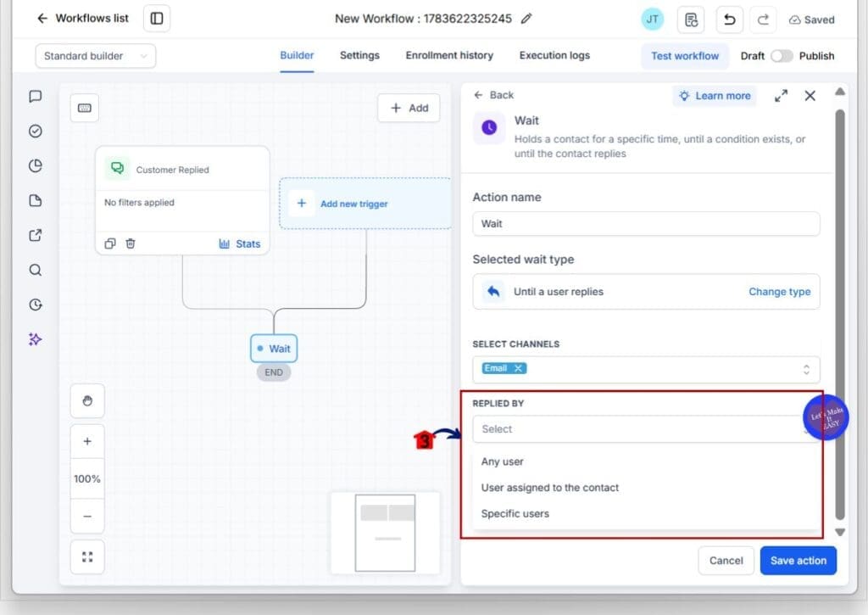Expand the Wait panel fullscreen

pyautogui.click(x=781, y=96)
